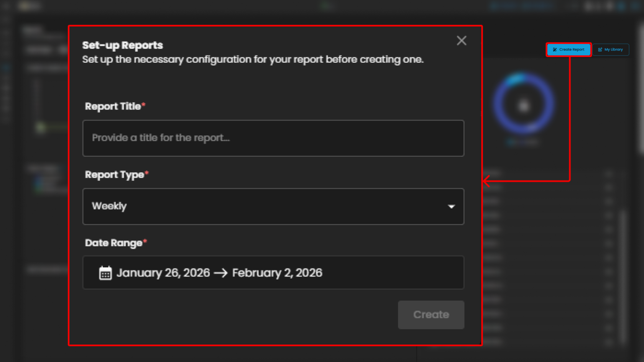Click the arrow between the two dates
Viewport: 644px width, 362px height.
tap(221, 273)
